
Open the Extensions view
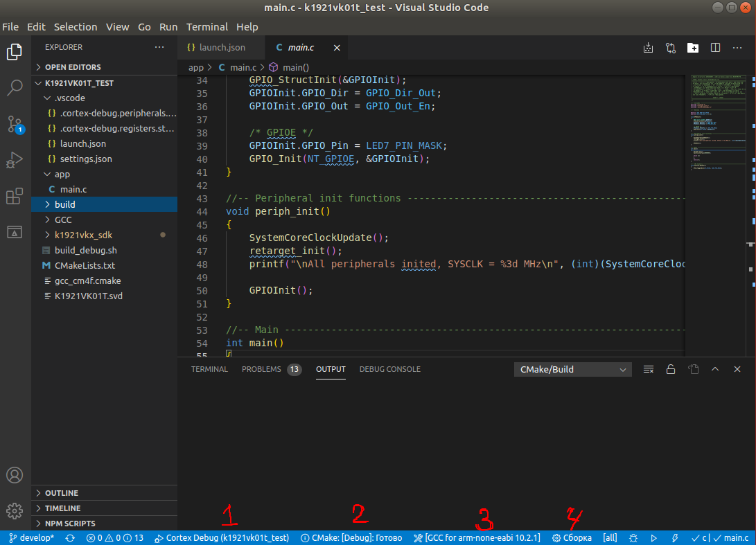point(15,196)
